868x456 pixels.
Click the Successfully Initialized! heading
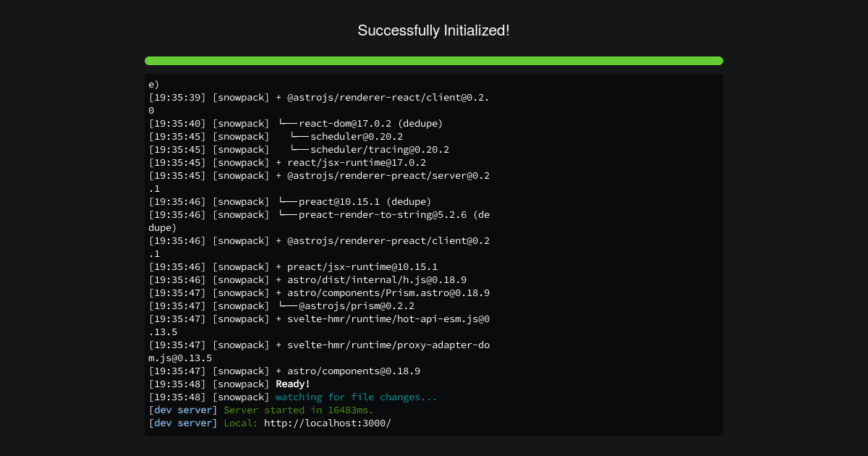[x=434, y=30]
